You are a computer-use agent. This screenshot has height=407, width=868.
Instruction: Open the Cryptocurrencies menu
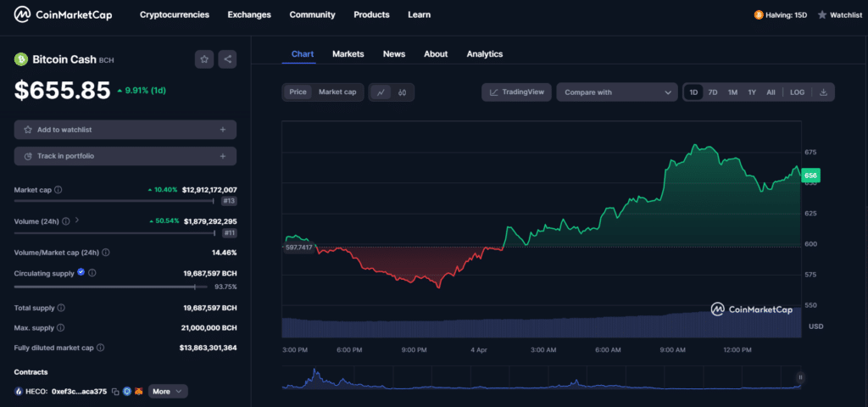tap(175, 15)
